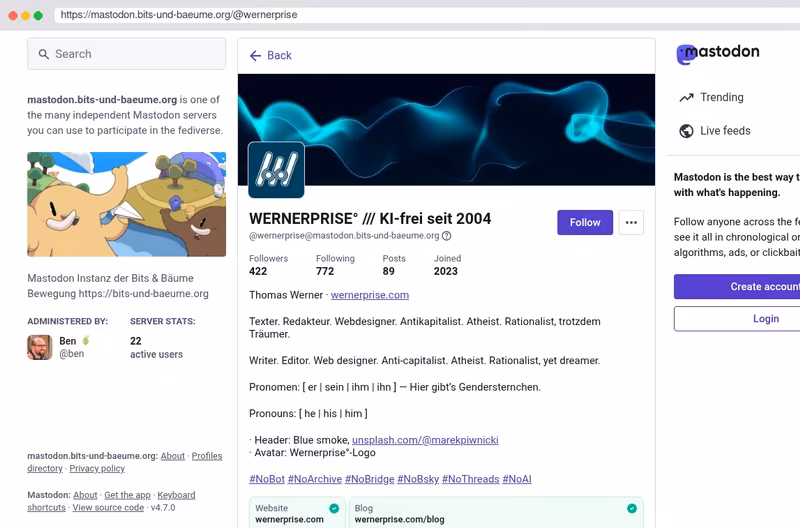Click the Trending arrow icon
This screenshot has width=800, height=528.
(686, 97)
